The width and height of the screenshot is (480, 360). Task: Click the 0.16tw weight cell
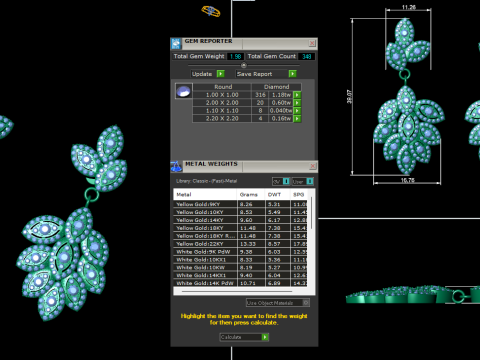281,119
